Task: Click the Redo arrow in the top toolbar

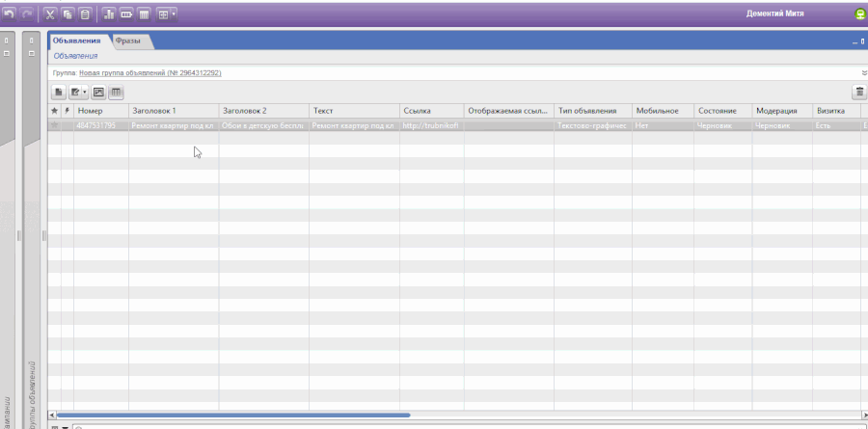Action: (x=26, y=14)
